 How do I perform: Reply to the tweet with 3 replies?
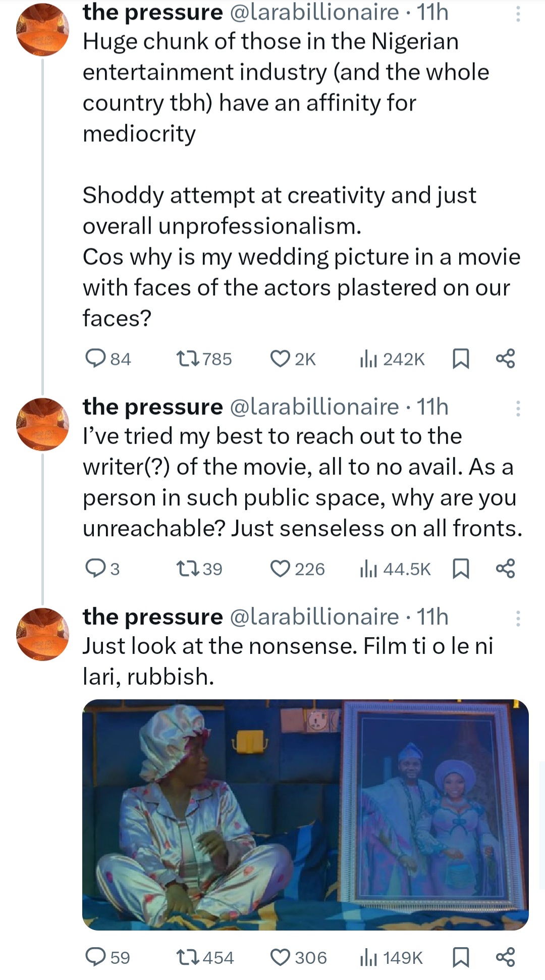coord(94,569)
